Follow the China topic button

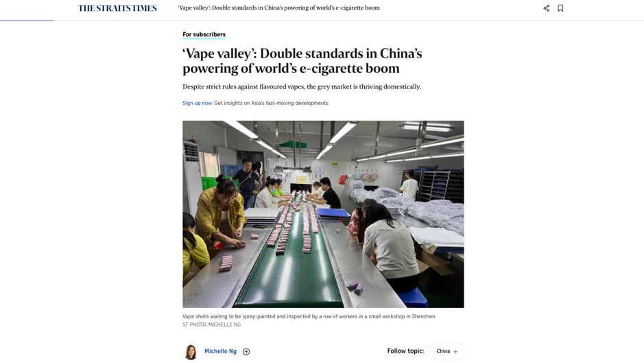pos(447,351)
